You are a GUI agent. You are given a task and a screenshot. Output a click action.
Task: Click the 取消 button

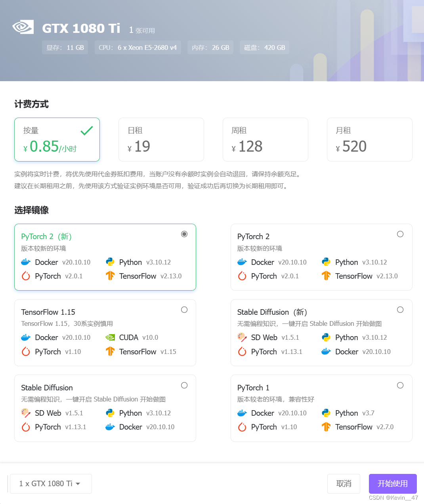[344, 483]
